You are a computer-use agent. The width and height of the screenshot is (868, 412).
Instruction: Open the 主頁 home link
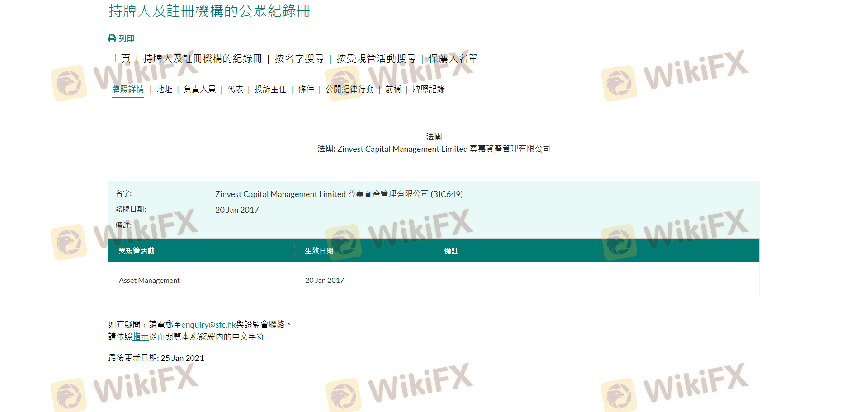click(121, 59)
